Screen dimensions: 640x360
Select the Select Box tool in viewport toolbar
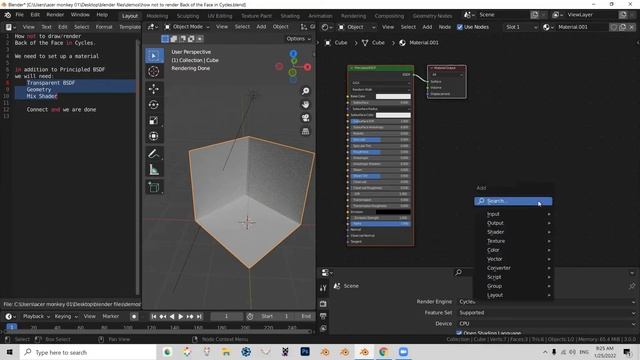(x=154, y=56)
